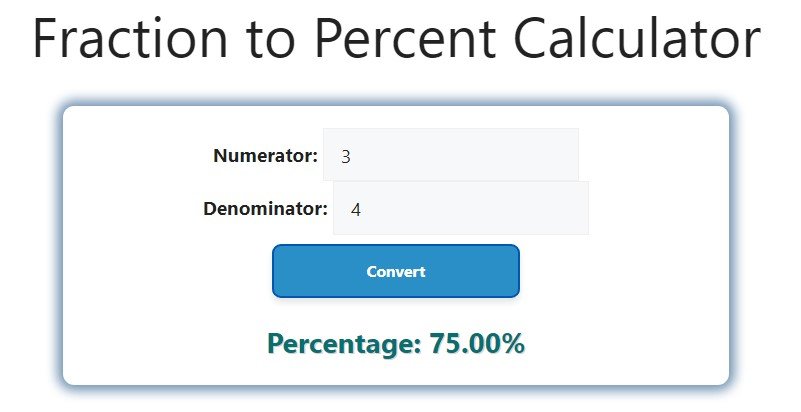801x412 pixels.
Task: Focus the Denominator input field
Action: (460, 209)
